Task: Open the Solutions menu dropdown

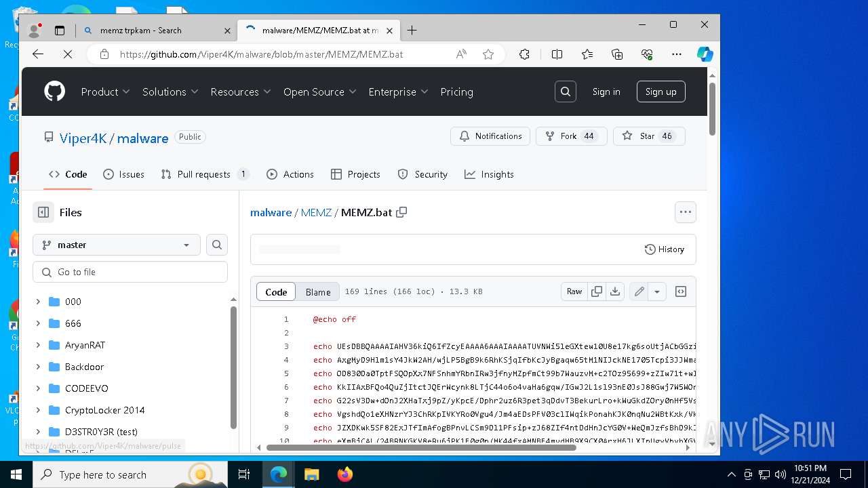Action: [170, 91]
